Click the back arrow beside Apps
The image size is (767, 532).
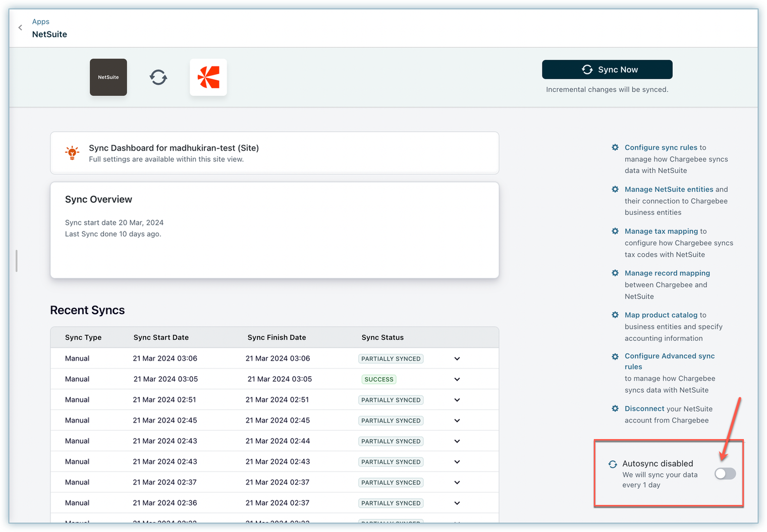point(20,28)
